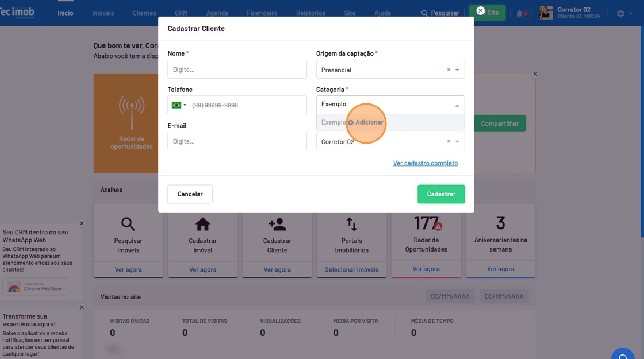Click the Cadastrar Imóvel house icon
The height and width of the screenshot is (359, 644).
coord(202,224)
